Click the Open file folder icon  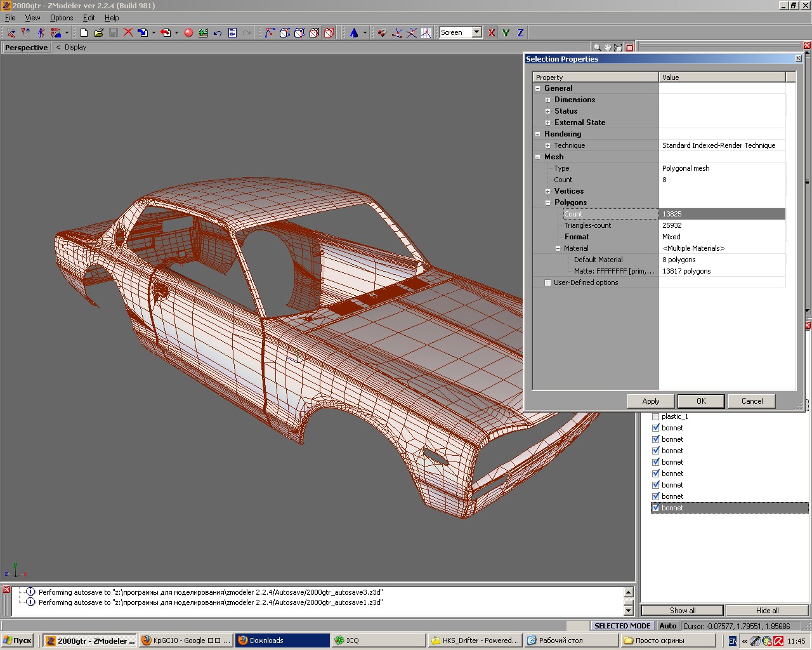[x=98, y=32]
